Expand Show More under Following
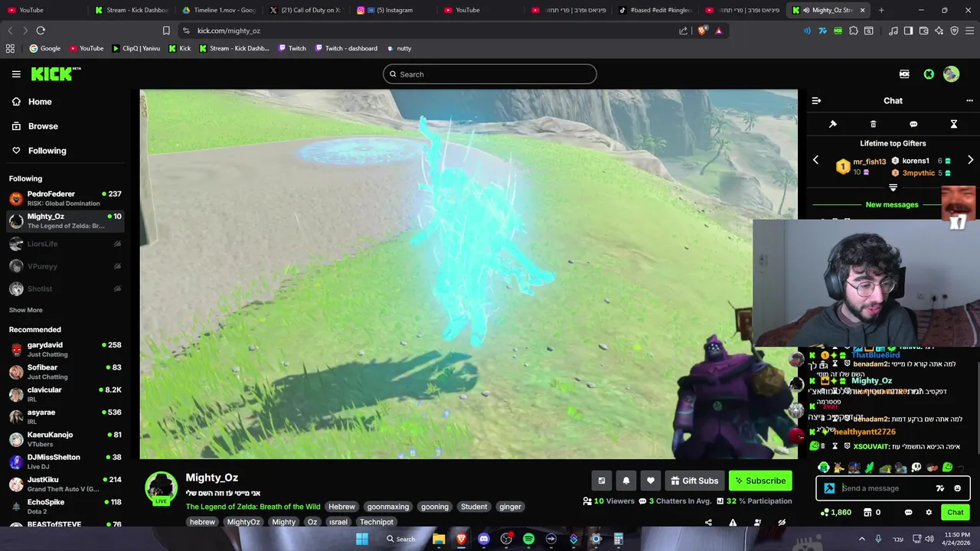 [25, 310]
